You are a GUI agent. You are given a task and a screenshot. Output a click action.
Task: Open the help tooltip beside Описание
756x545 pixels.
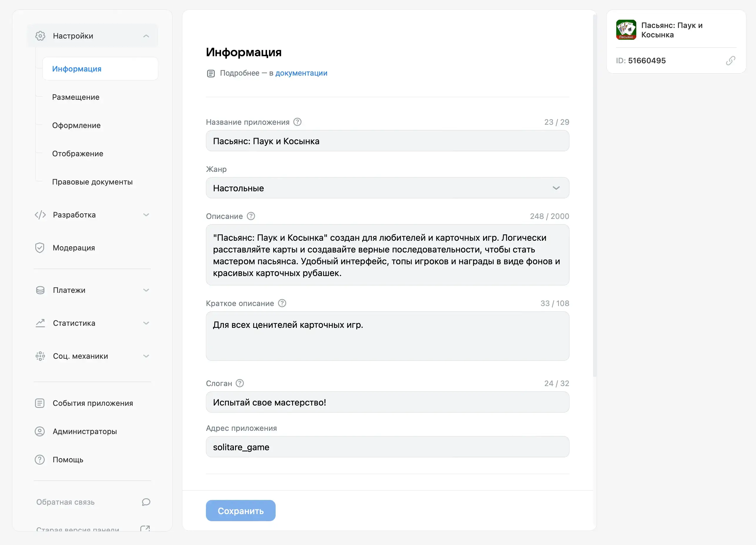[251, 216]
